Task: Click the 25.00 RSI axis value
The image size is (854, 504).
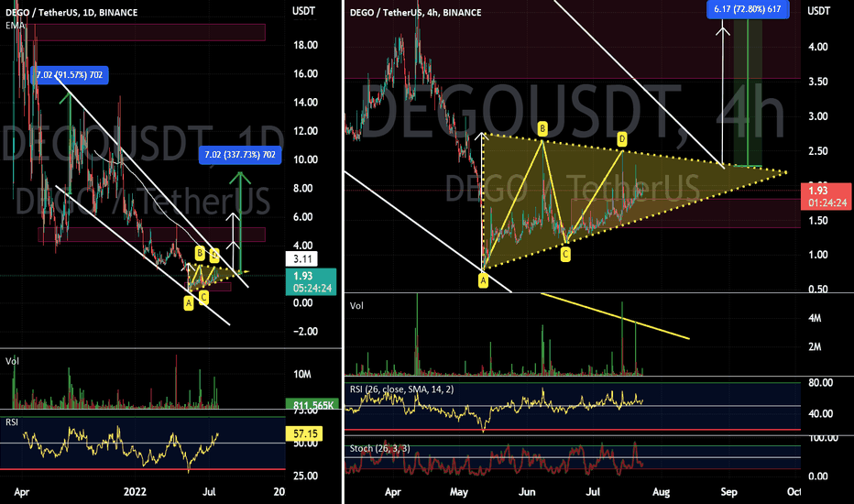Action: [x=305, y=477]
